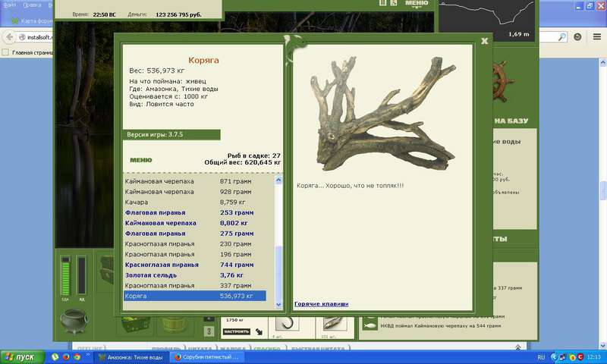Select the Красноглазая пиранья 337 грамм row

(195, 285)
